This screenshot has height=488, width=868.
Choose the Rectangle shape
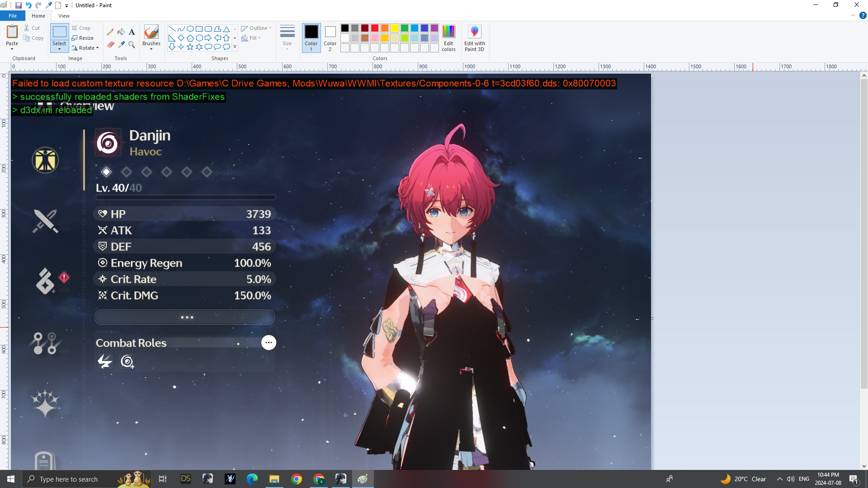pyautogui.click(x=199, y=28)
